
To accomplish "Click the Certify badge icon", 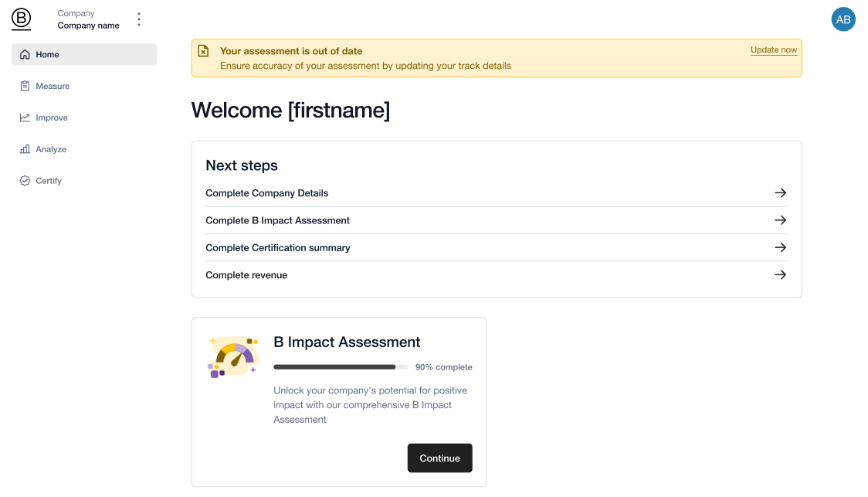I will [25, 181].
